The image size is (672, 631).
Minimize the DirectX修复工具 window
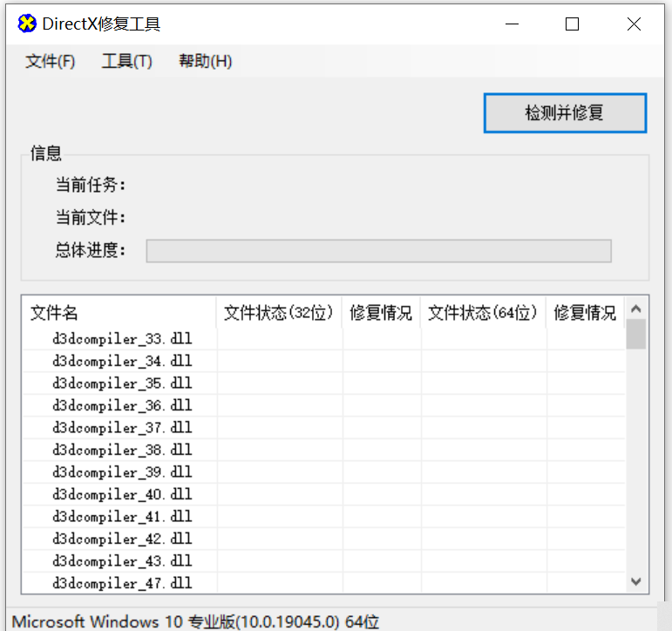pos(512,24)
